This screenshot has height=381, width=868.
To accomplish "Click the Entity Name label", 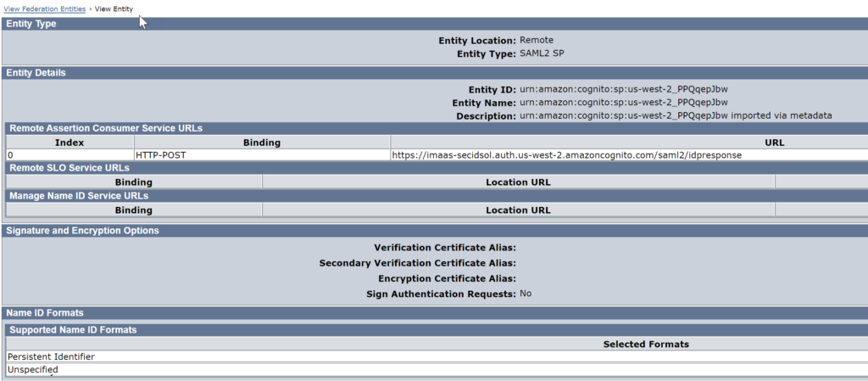I will [x=484, y=103].
